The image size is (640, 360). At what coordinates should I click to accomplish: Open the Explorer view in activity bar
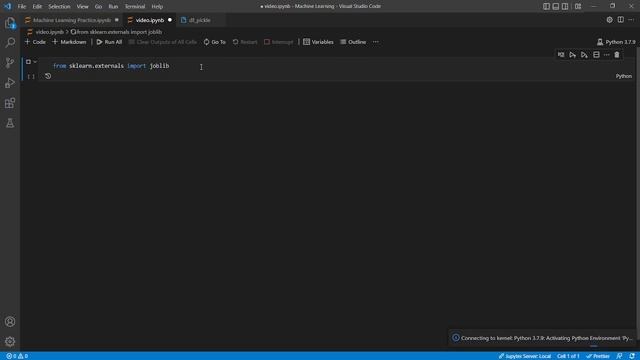pos(10,23)
